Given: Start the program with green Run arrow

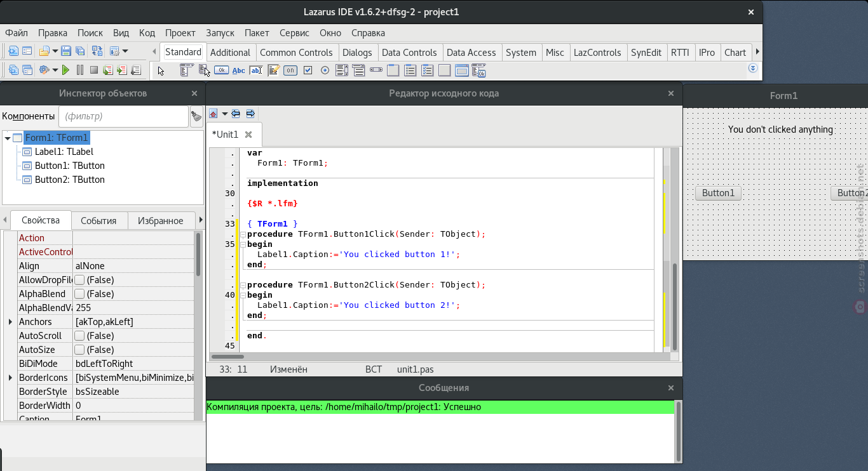Looking at the screenshot, I should [65, 70].
